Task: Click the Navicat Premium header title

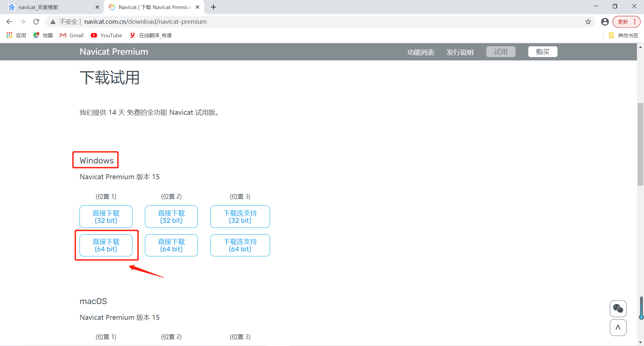Action: coord(114,52)
